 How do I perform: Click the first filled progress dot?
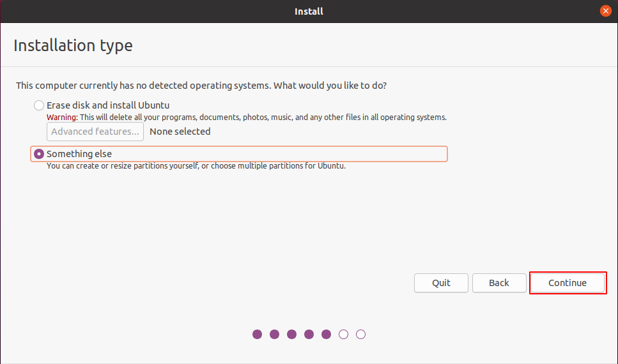pos(258,334)
